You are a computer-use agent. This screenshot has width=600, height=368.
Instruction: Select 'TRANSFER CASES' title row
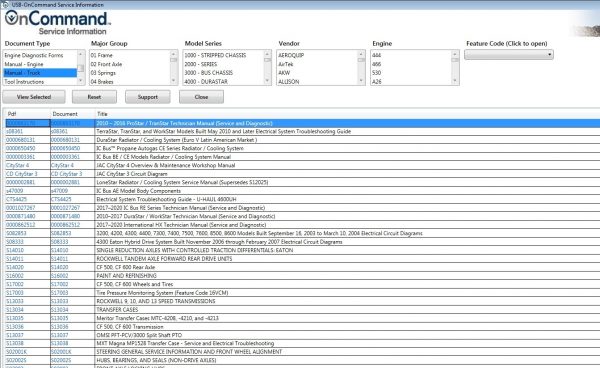tap(303, 309)
